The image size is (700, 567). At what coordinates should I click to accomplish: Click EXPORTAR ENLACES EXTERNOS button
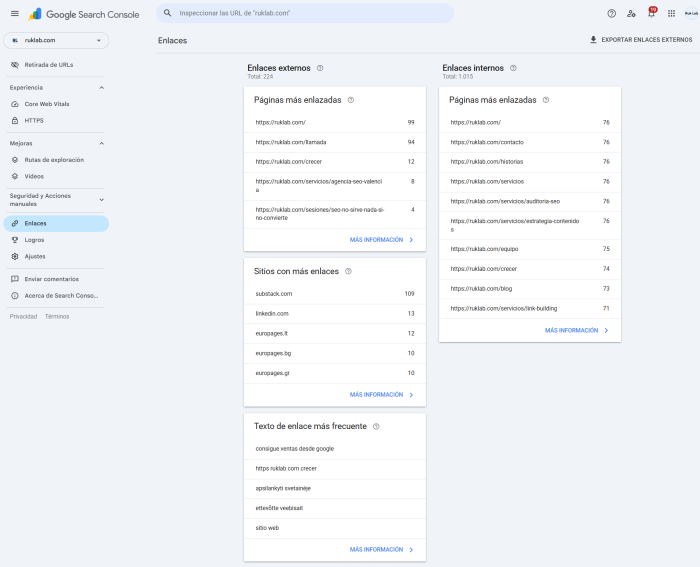641,40
